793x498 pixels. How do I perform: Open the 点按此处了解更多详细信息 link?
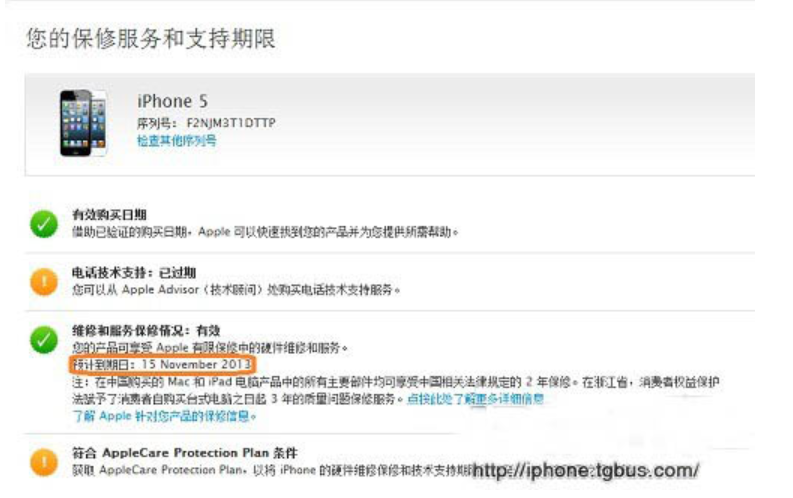point(475,399)
